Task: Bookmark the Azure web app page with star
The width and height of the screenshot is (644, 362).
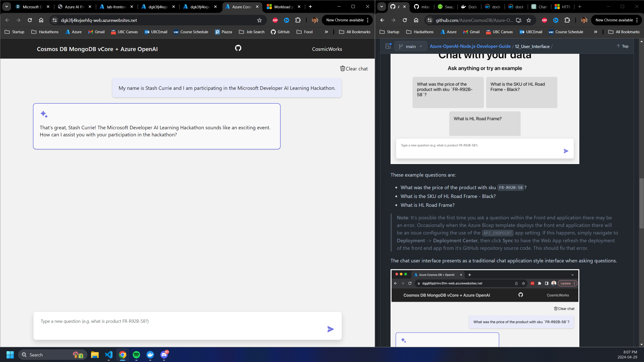Action: 259,20
